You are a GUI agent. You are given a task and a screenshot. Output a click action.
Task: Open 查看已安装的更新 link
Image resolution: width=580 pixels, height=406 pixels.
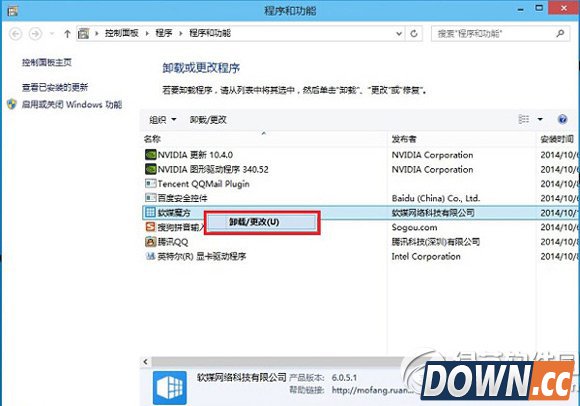pos(55,87)
